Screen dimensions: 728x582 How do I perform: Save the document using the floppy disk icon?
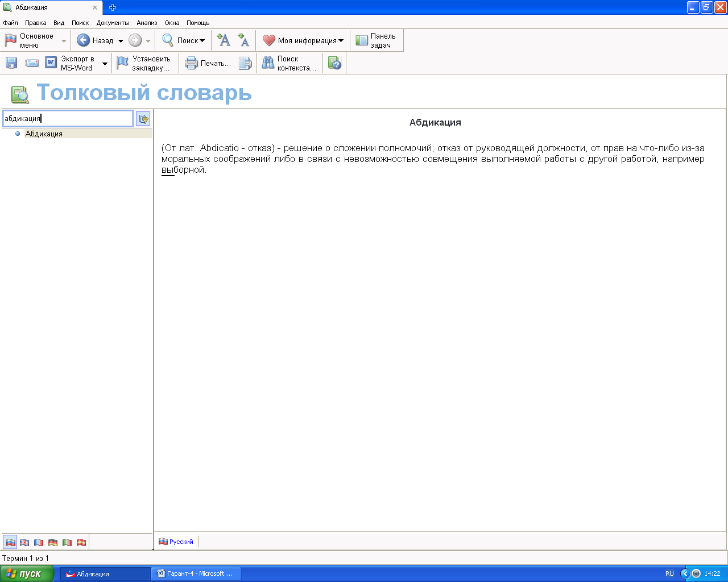(x=11, y=63)
